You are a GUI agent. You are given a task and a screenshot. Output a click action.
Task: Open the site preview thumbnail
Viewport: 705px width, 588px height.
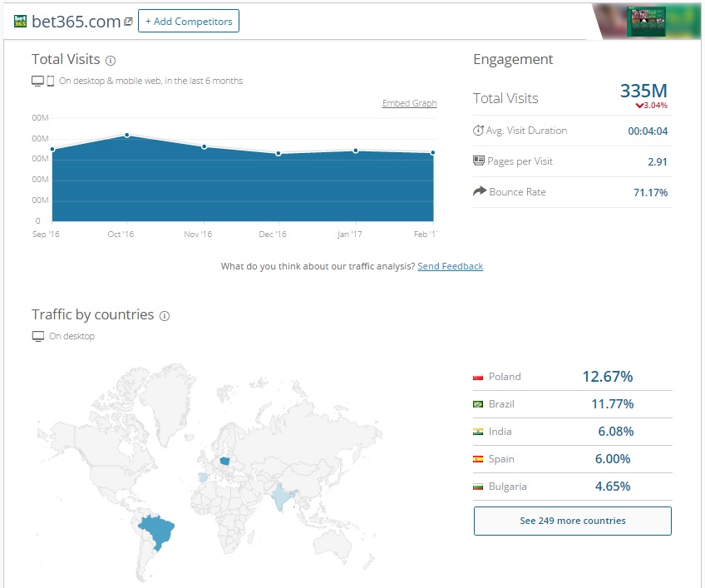click(x=646, y=21)
